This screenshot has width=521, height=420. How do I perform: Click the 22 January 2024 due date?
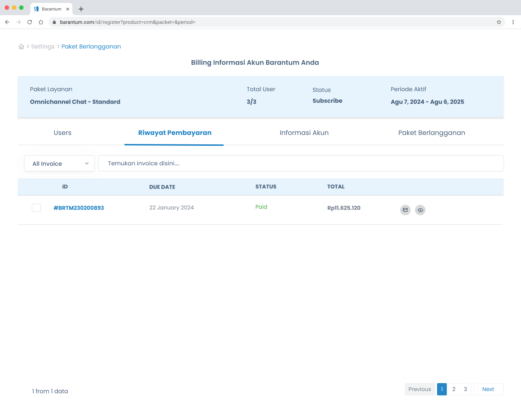click(171, 208)
